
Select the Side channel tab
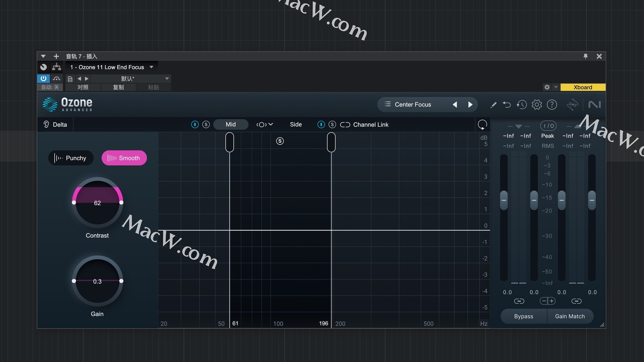pyautogui.click(x=296, y=124)
